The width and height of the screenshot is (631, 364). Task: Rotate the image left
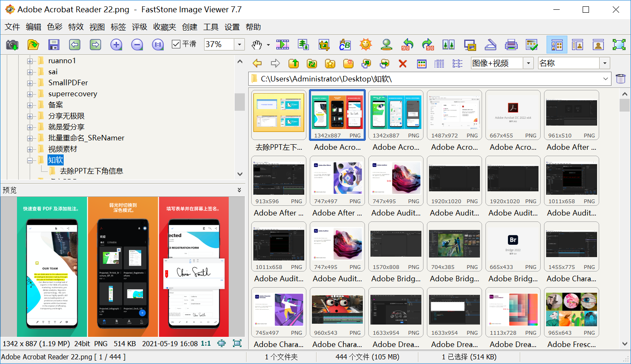coord(407,45)
